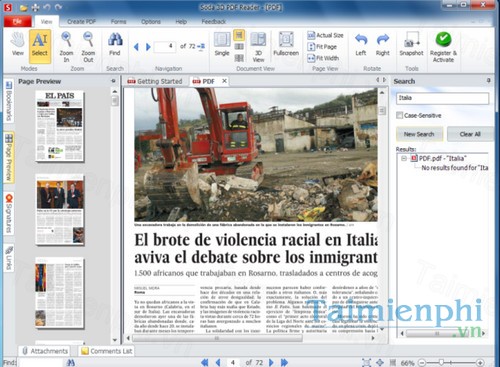Click the zoom slider handle at 66%
Image resolution: width=500 pixels, height=367 pixels.
click(441, 362)
